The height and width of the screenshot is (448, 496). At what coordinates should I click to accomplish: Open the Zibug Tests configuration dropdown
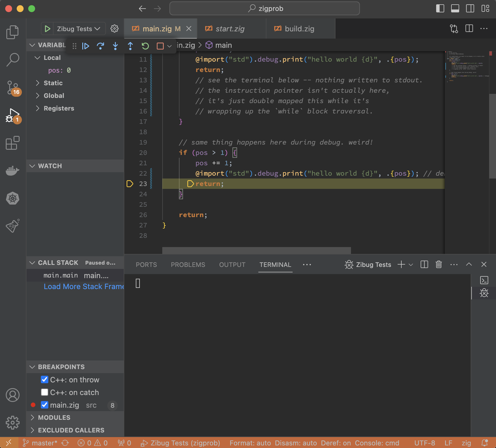[x=78, y=29]
